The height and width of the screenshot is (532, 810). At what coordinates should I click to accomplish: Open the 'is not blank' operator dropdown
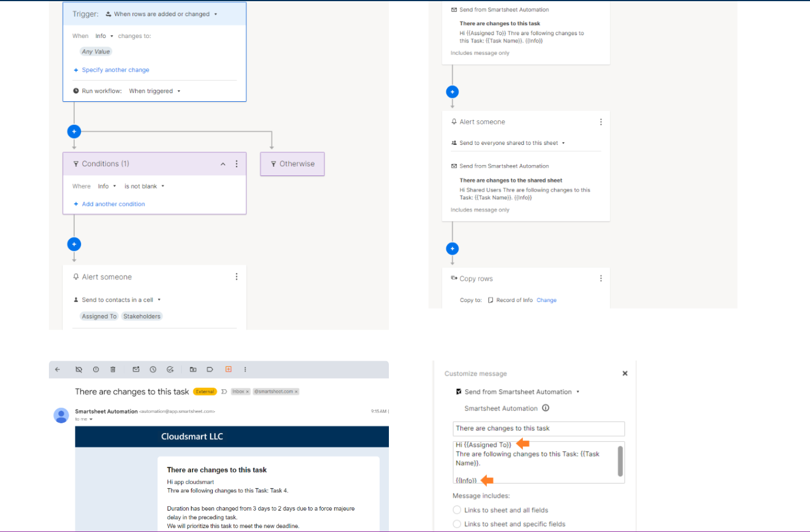144,186
